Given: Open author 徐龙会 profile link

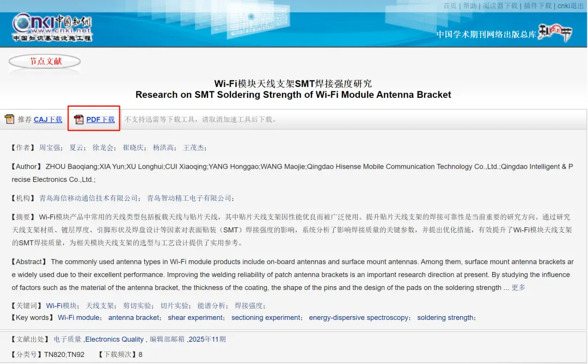Looking at the screenshot, I should pos(103,147).
